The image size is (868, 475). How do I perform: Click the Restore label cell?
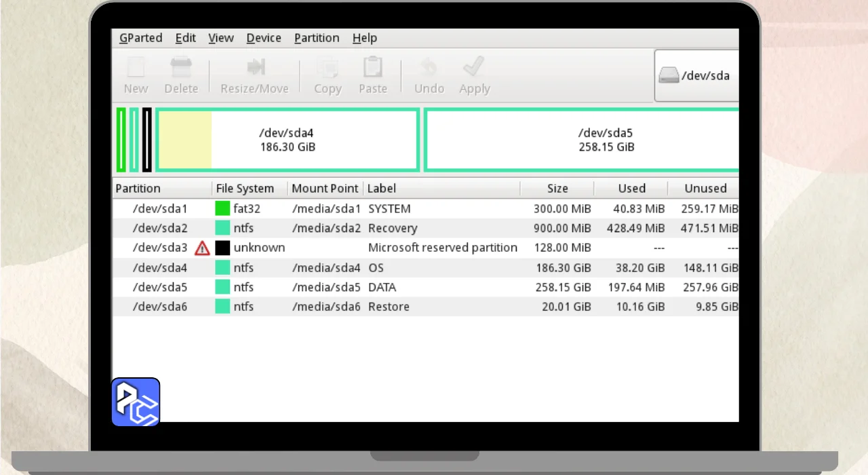point(389,307)
